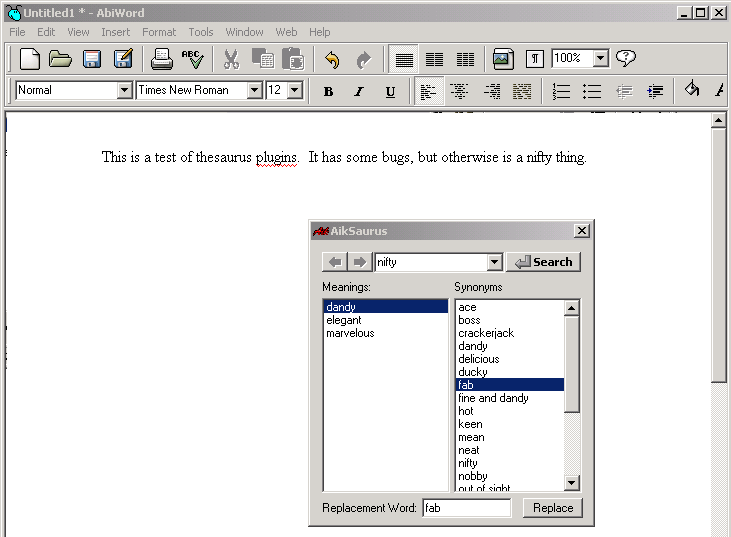
Task: Toggle underline formatting
Action: click(390, 91)
